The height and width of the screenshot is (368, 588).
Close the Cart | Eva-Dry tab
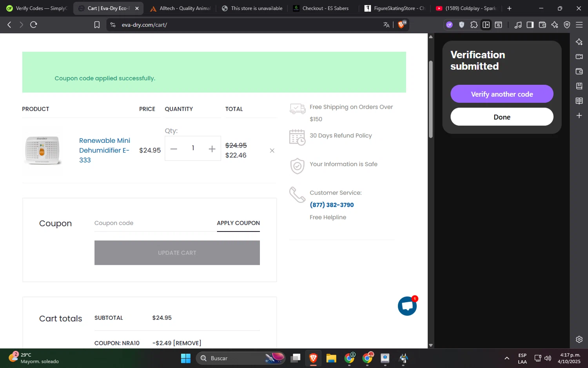tap(137, 8)
